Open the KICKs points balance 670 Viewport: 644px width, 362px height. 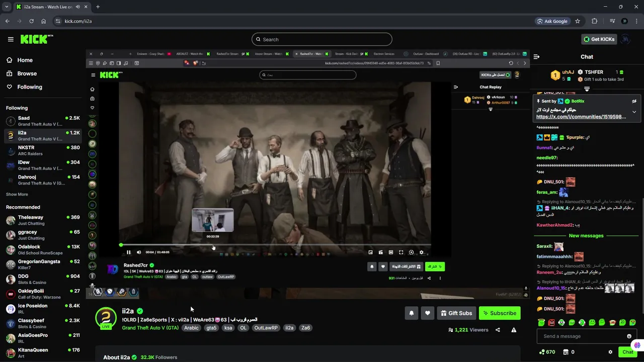point(547,352)
